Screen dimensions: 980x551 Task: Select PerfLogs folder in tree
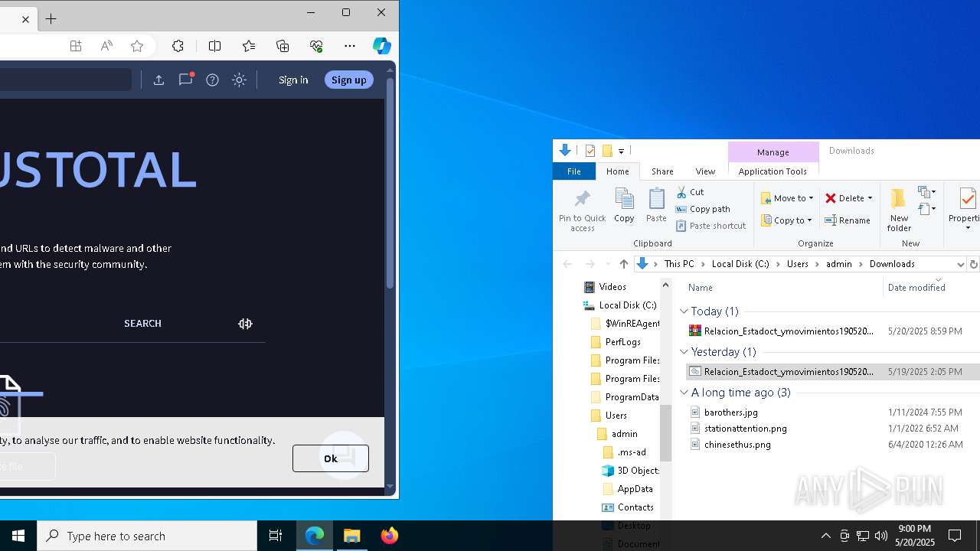[x=622, y=342]
